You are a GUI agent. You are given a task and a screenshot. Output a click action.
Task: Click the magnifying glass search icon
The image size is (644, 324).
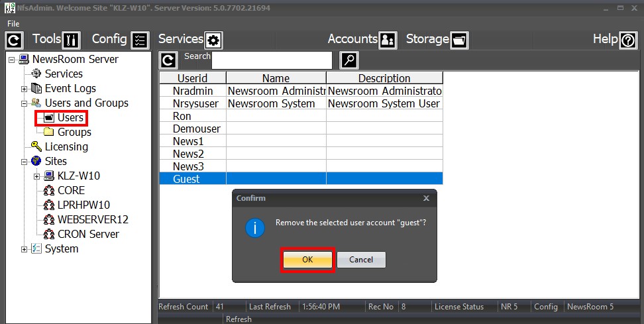349,60
